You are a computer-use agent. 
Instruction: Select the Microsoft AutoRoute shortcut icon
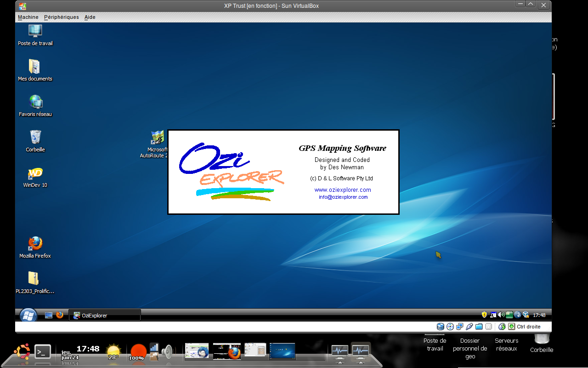(x=158, y=138)
